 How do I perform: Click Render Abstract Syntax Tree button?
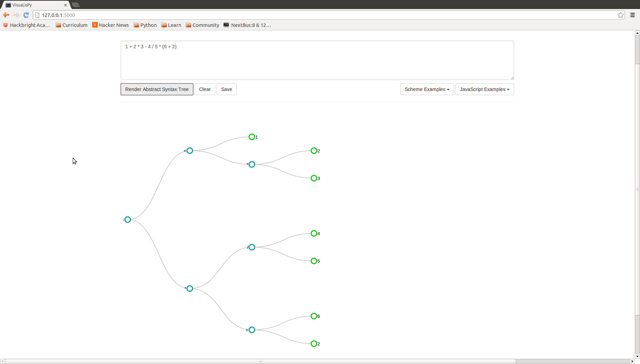point(157,89)
